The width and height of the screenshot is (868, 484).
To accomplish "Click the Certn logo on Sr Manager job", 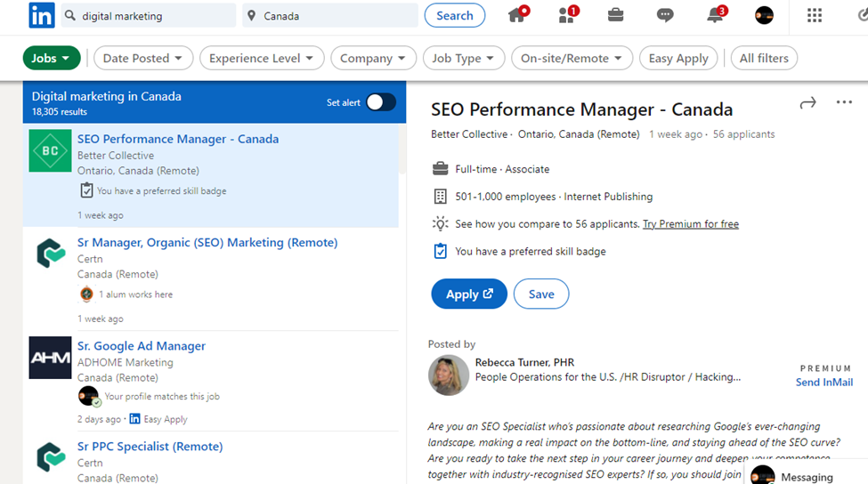I will point(51,254).
